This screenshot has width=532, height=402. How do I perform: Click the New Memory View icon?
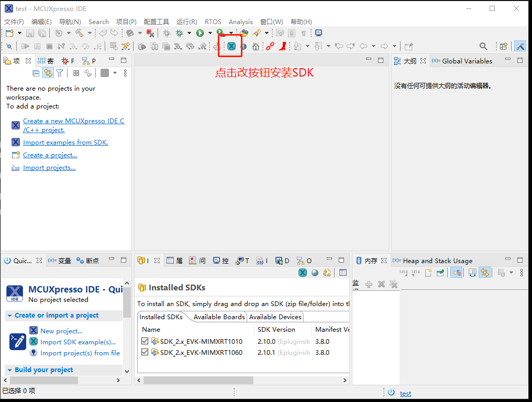click(428, 273)
